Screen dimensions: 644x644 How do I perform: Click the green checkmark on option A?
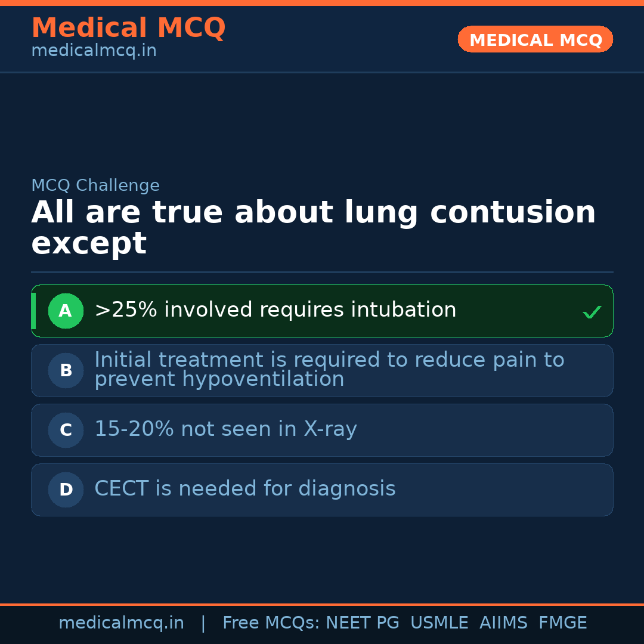coord(592,312)
